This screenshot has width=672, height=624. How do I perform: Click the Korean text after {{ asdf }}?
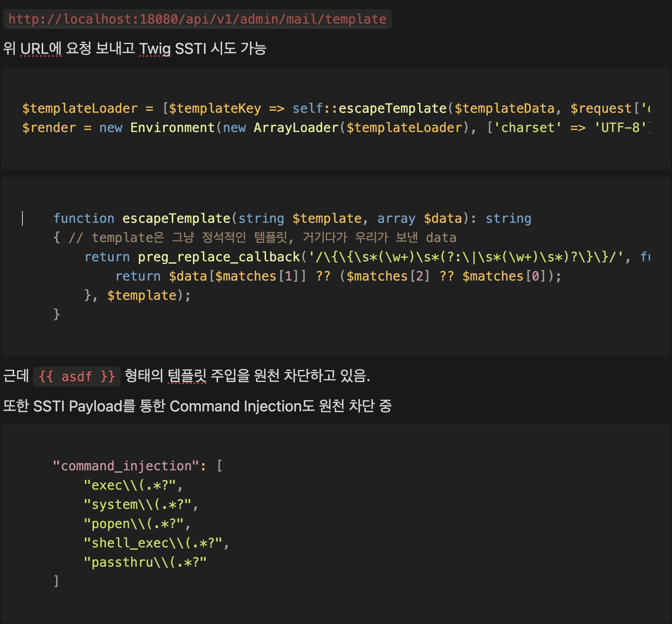247,376
